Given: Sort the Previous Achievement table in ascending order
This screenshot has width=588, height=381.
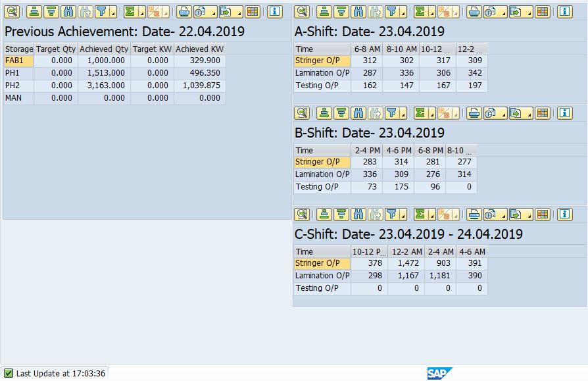Looking at the screenshot, I should click(34, 11).
